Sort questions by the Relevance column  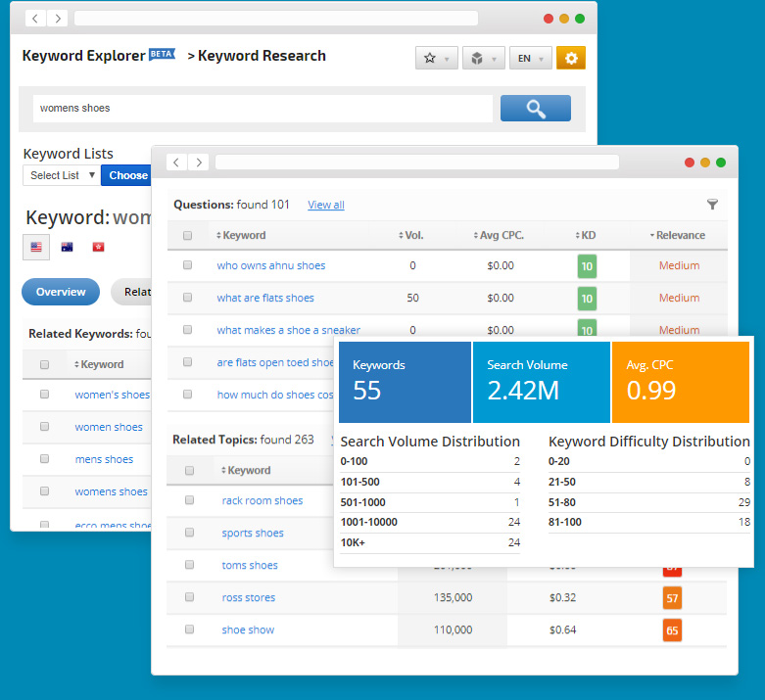(x=678, y=235)
